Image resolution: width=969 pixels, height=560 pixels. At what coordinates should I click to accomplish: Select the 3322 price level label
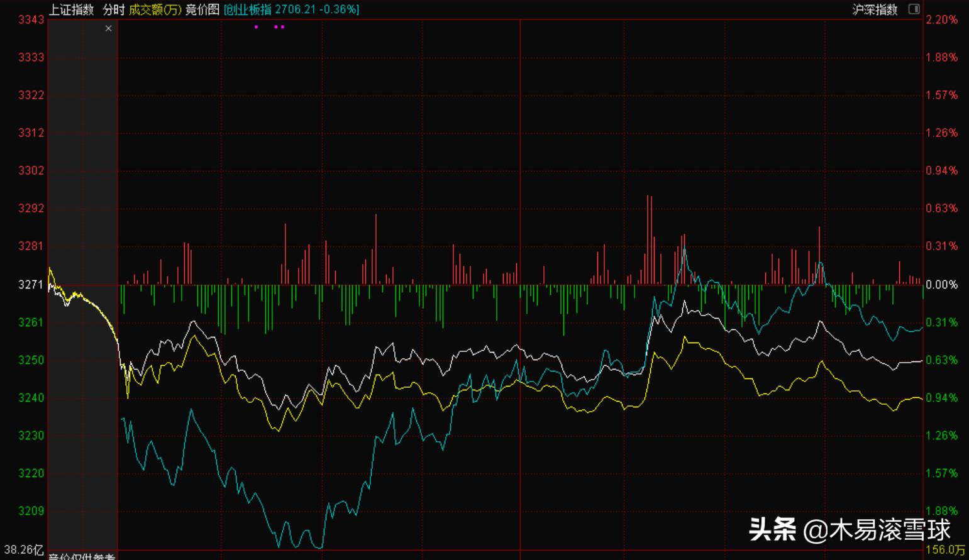pos(31,95)
